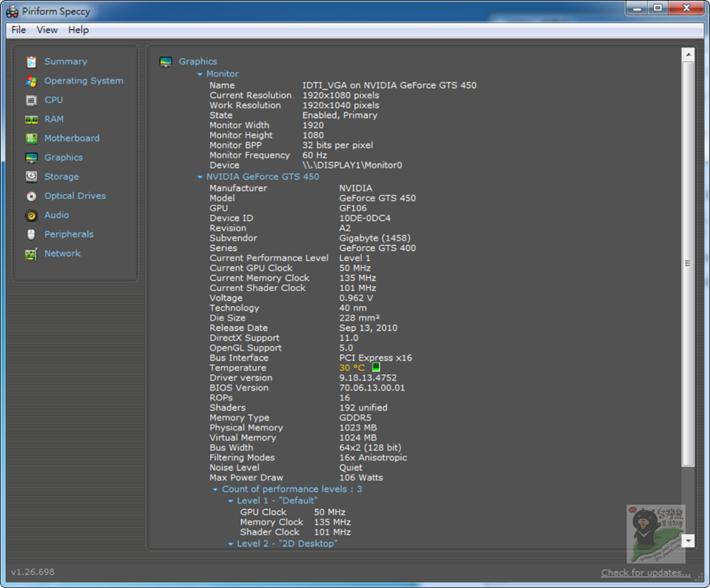The image size is (710, 588).
Task: Click the Bus Width 64x2 (128 bit) value
Action: (371, 448)
